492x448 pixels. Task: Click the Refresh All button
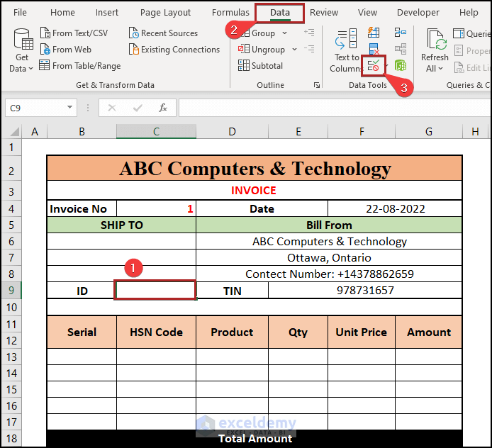pyautogui.click(x=435, y=50)
